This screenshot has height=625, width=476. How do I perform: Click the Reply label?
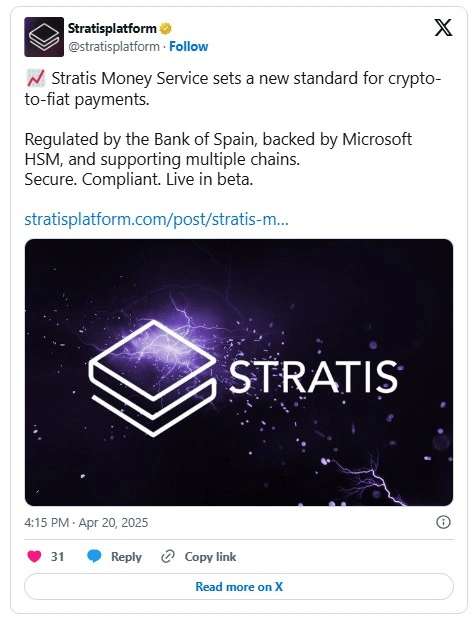[126, 556]
